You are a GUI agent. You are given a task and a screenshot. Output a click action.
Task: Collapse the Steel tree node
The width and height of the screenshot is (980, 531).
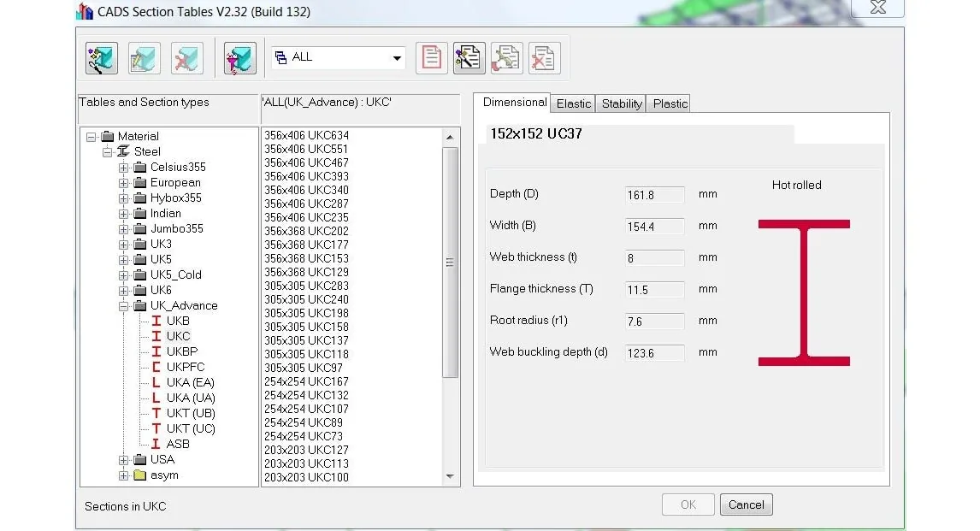click(x=108, y=152)
